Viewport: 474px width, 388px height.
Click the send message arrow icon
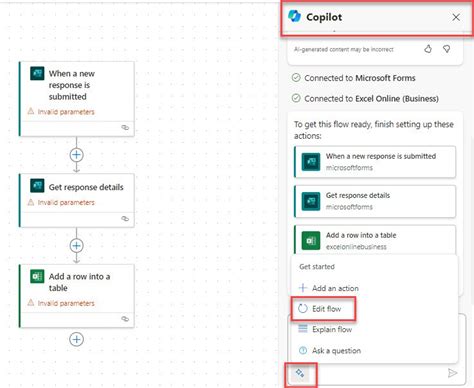point(452,373)
